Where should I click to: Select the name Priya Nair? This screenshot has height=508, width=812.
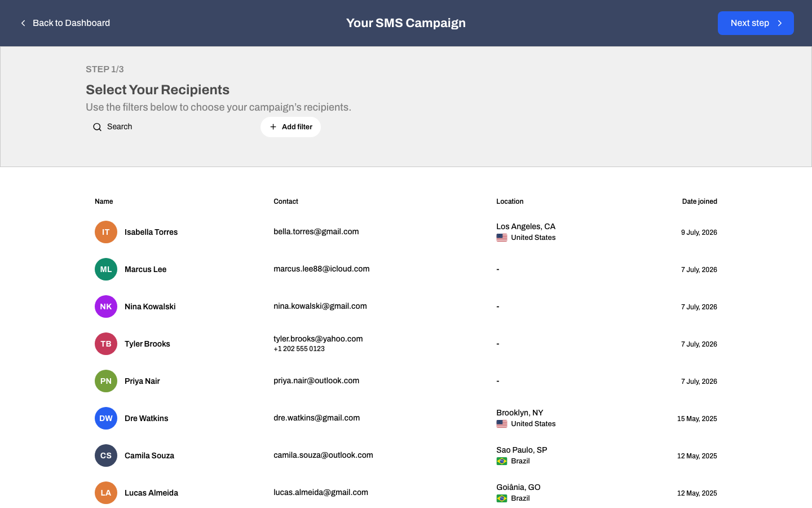pyautogui.click(x=142, y=381)
